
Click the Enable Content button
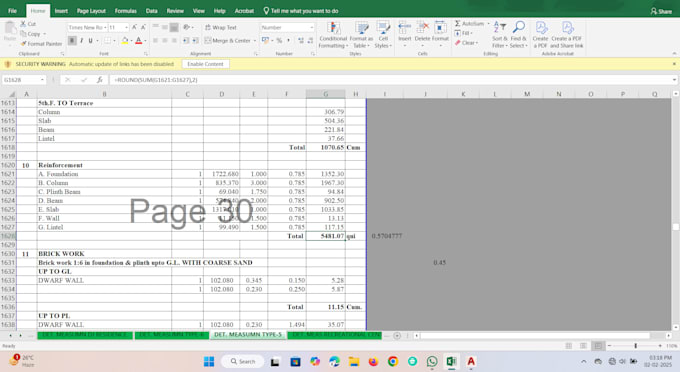[206, 64]
